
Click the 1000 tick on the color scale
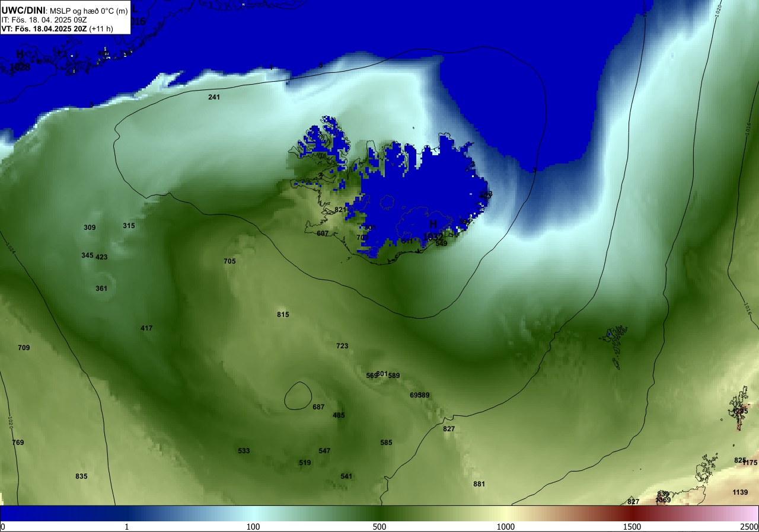[x=506, y=527]
